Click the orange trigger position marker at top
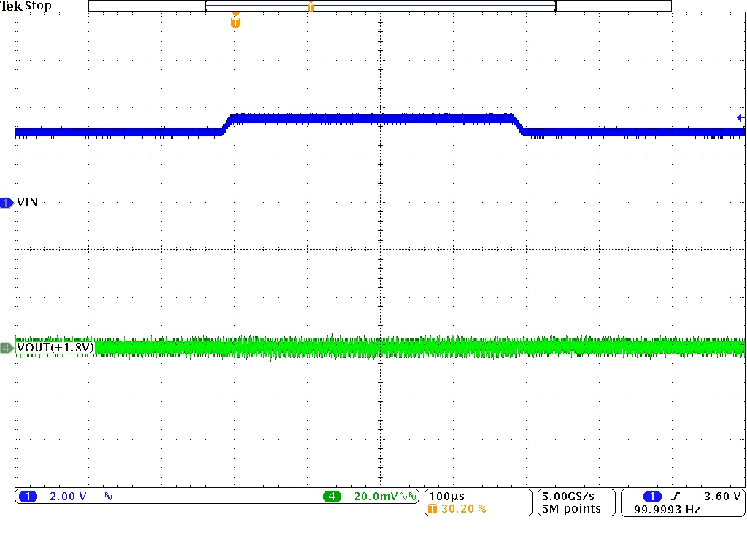 click(x=234, y=22)
